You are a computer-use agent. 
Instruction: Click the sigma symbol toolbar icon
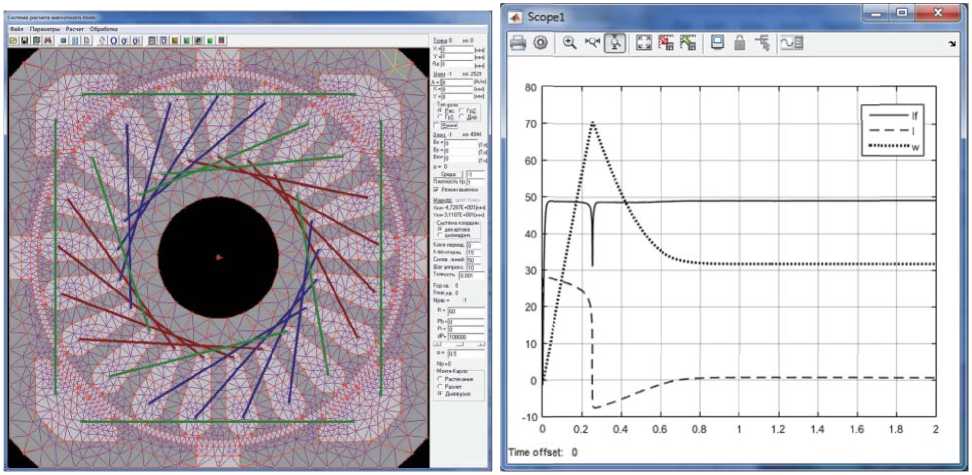coord(124,40)
